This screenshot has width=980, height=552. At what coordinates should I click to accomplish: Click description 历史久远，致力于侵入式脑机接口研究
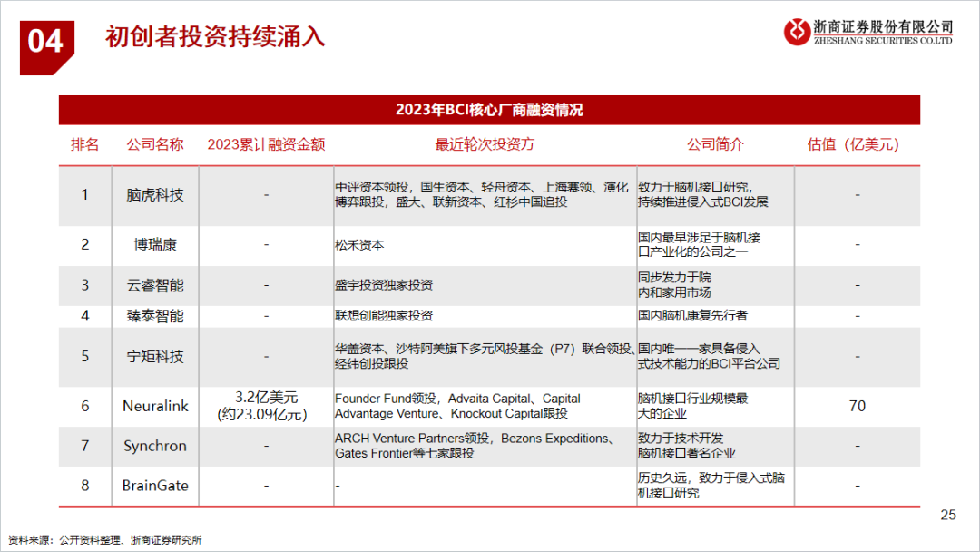pyautogui.click(x=711, y=485)
